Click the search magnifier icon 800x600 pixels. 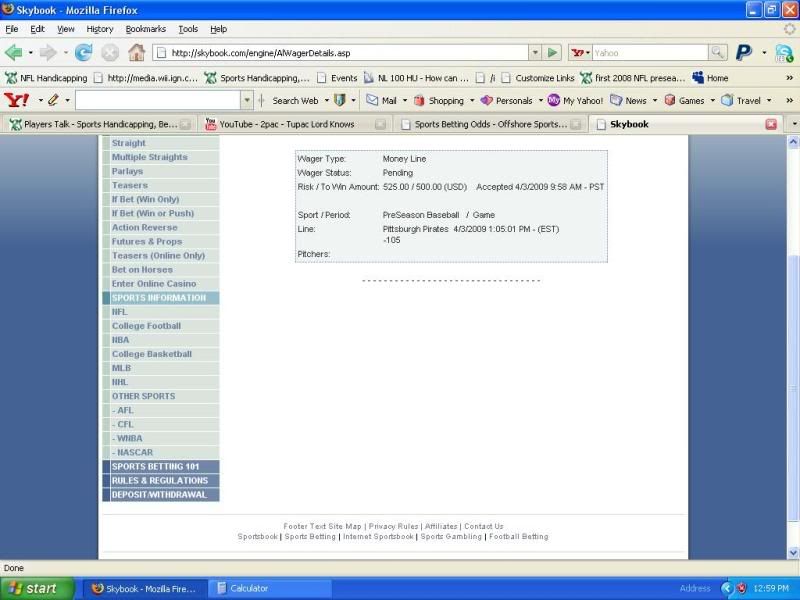[718, 53]
